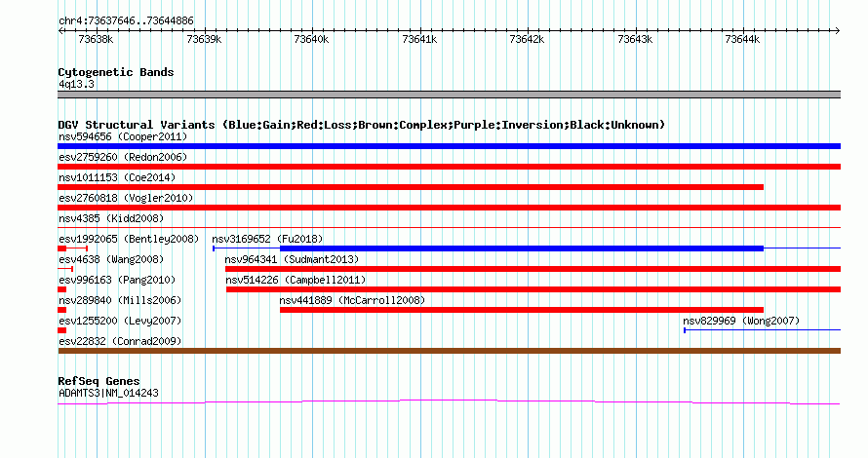Screen dimensions: 868x458
Task: Open the esv2760818 (Vogler2010) label
Action: 126,198
